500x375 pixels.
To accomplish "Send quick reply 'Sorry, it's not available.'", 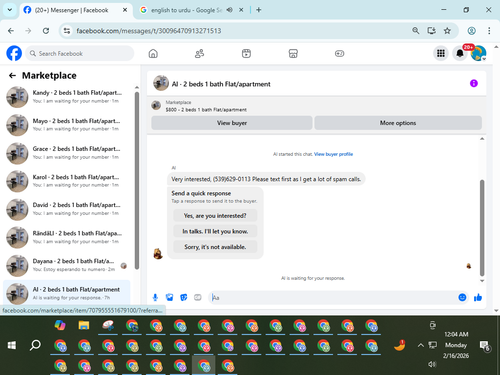I will 215,247.
